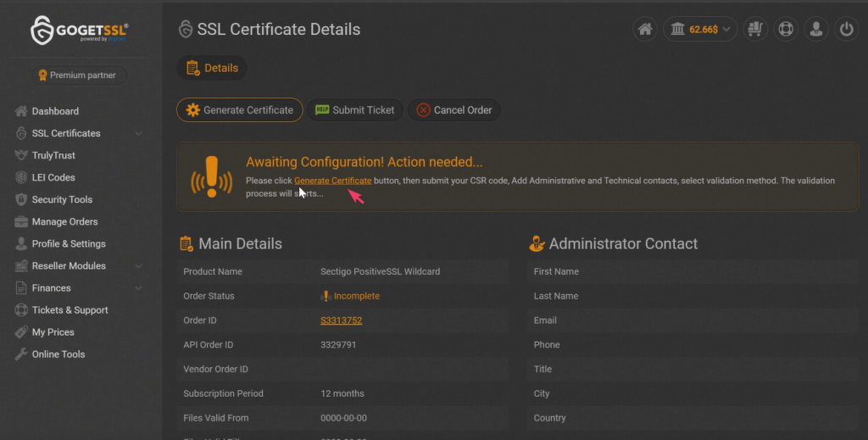Click the 12 months subscription period value
Screen dimensions: 868x440
tap(342, 393)
